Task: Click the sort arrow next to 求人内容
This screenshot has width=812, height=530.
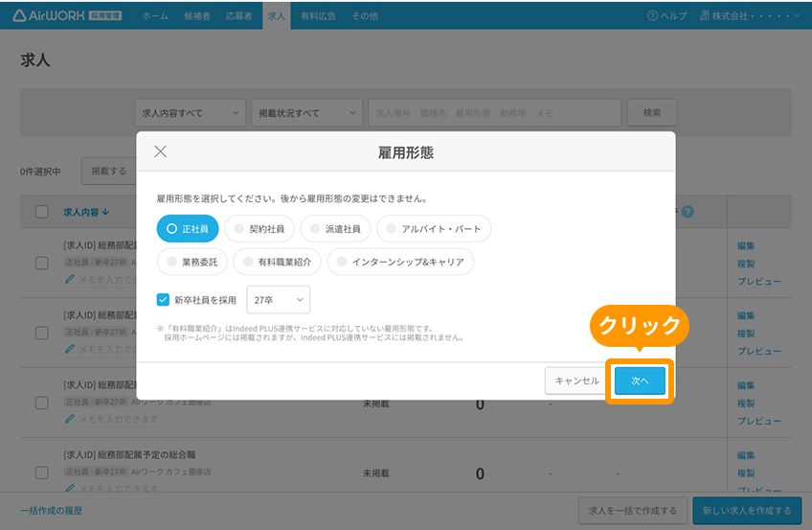Action: (105, 212)
